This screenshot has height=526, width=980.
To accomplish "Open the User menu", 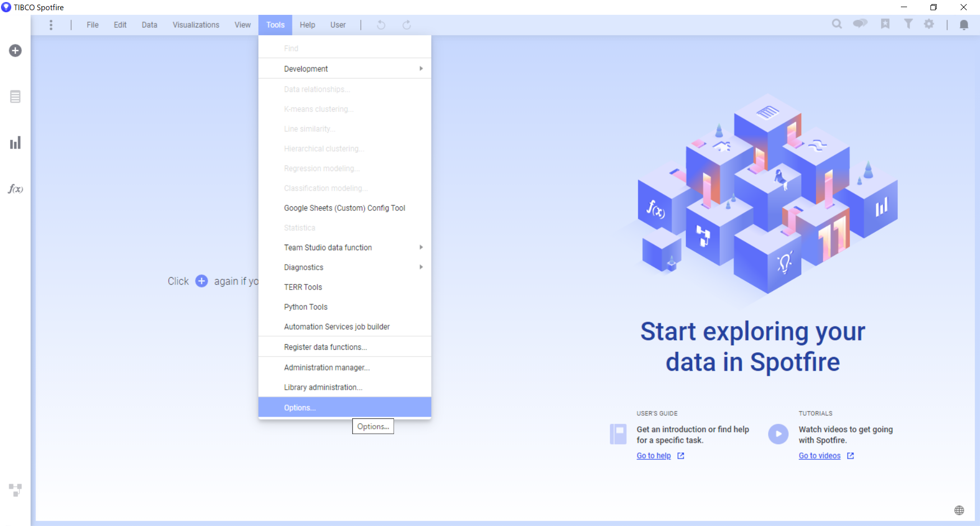I will [x=338, y=25].
